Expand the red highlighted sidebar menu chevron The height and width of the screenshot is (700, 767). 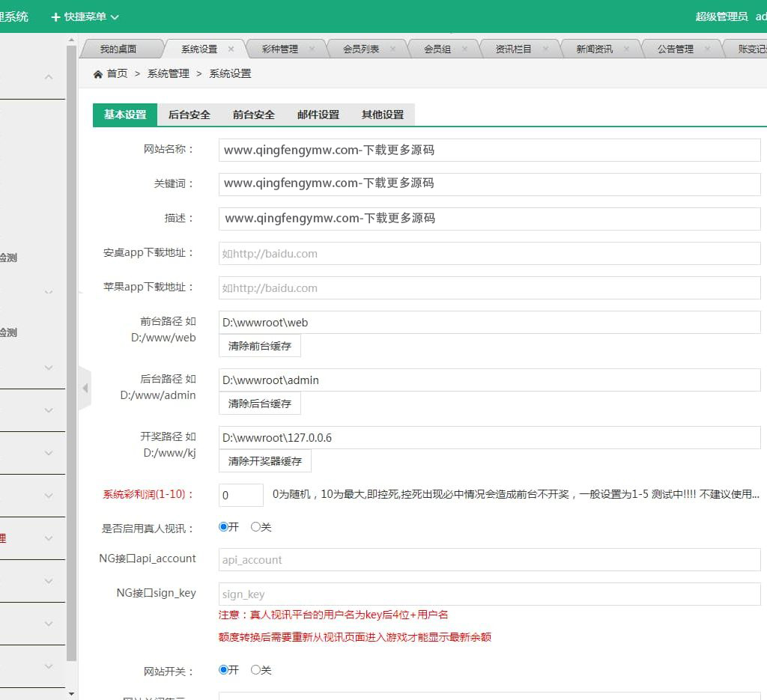[49, 538]
